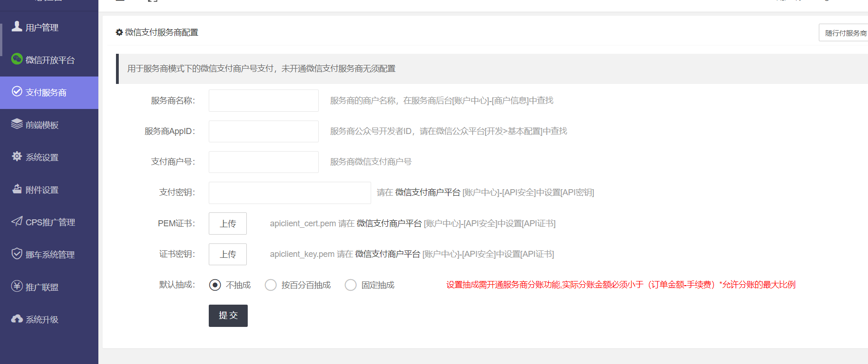Open 微信支付商户平台 link in PEM证书 row

pyautogui.click(x=389, y=224)
